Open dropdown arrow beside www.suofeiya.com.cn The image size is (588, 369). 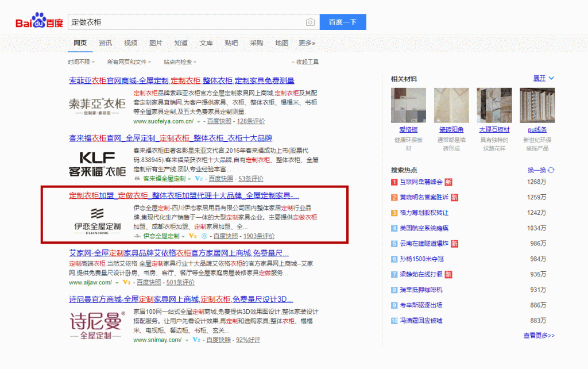coord(198,122)
